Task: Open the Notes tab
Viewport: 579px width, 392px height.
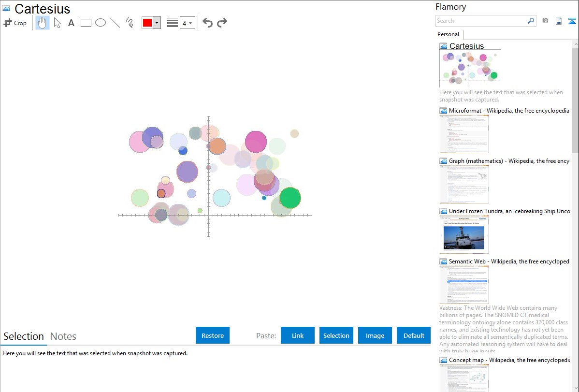Action: [63, 336]
